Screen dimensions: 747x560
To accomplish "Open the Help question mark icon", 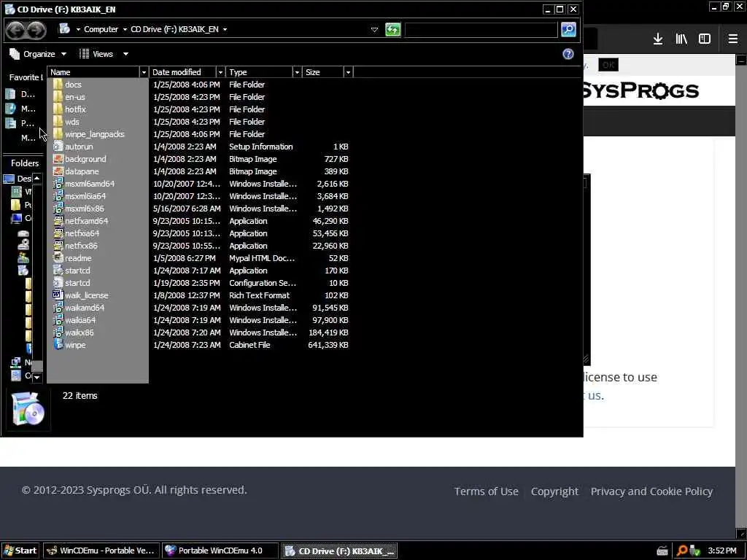I will pyautogui.click(x=568, y=54).
